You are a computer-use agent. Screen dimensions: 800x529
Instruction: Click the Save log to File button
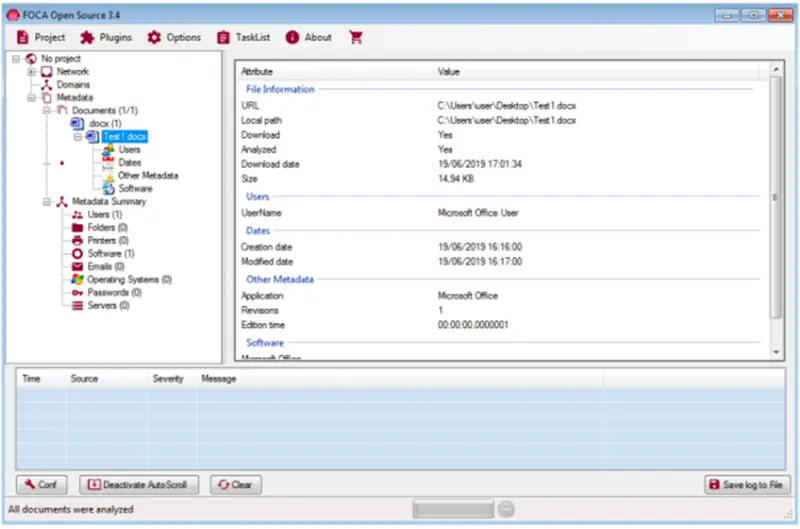tap(749, 485)
